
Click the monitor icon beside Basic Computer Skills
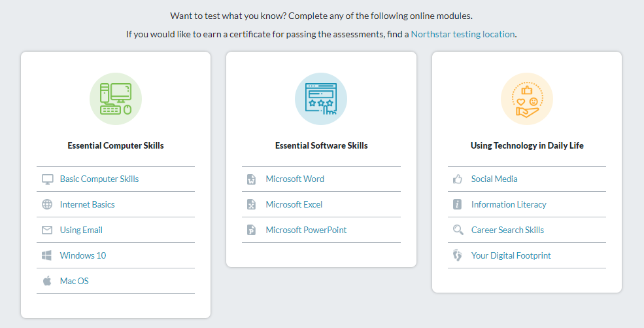click(x=47, y=179)
